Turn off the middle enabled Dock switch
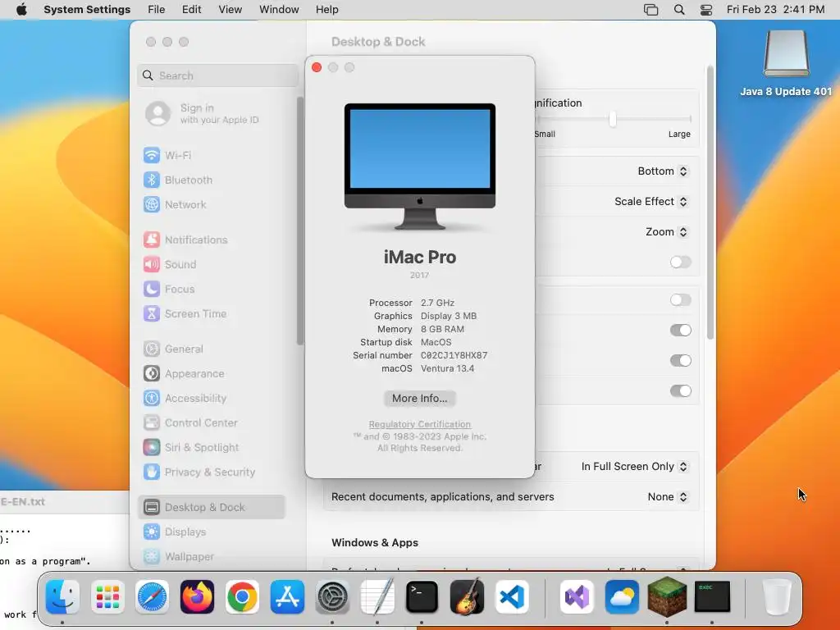Screen dimensions: 840x630 pos(680,361)
